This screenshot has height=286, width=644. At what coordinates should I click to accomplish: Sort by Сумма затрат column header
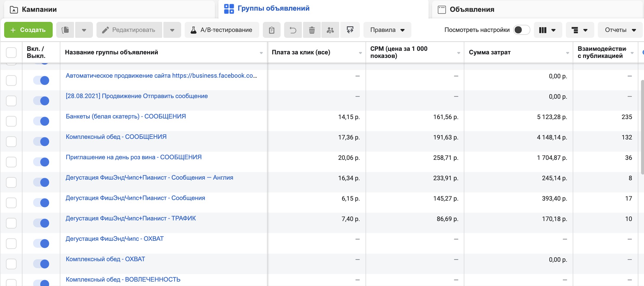click(490, 52)
